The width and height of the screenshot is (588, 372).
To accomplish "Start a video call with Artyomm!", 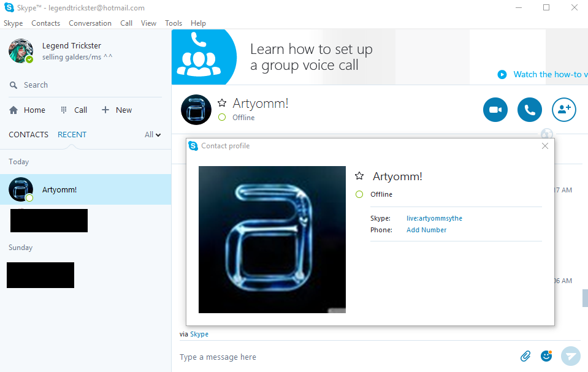I will click(x=495, y=110).
